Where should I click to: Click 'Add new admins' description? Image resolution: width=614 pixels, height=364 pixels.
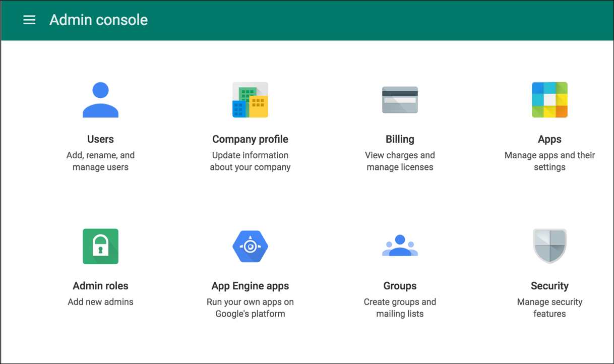(100, 302)
